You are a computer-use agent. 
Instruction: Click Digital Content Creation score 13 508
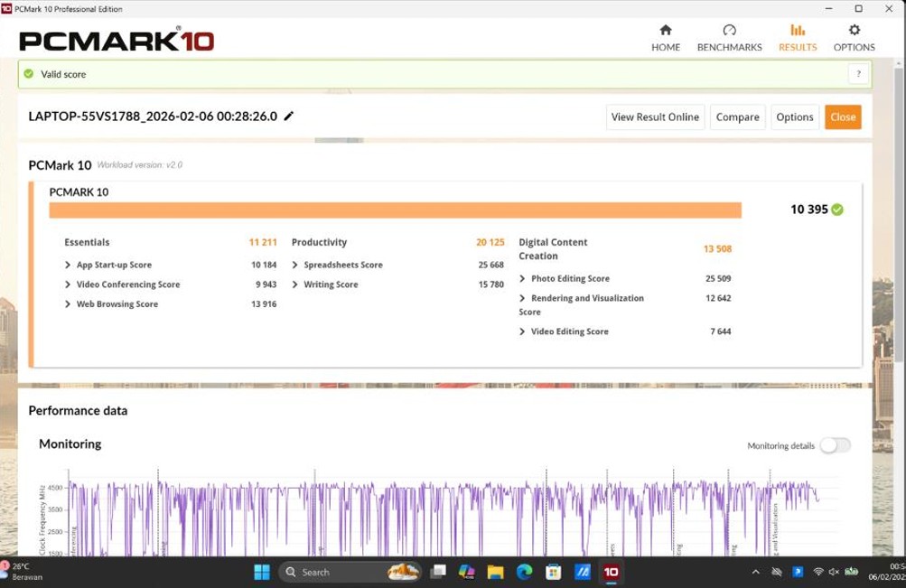click(717, 249)
